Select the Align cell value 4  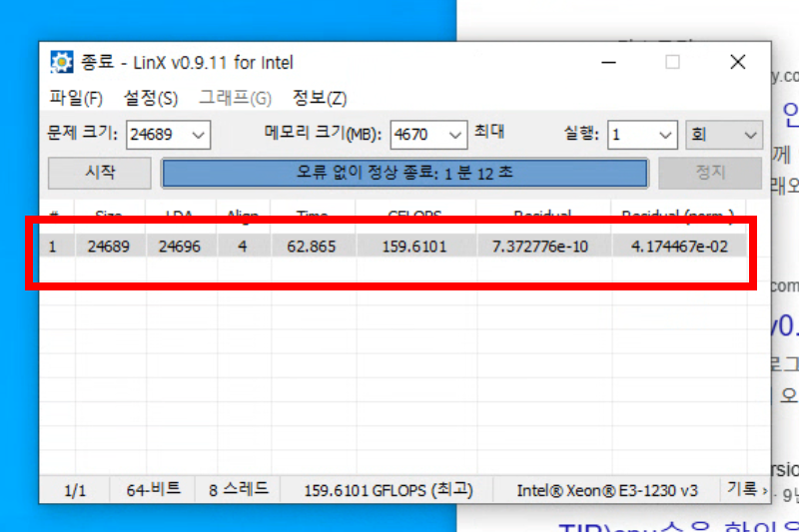(x=243, y=247)
